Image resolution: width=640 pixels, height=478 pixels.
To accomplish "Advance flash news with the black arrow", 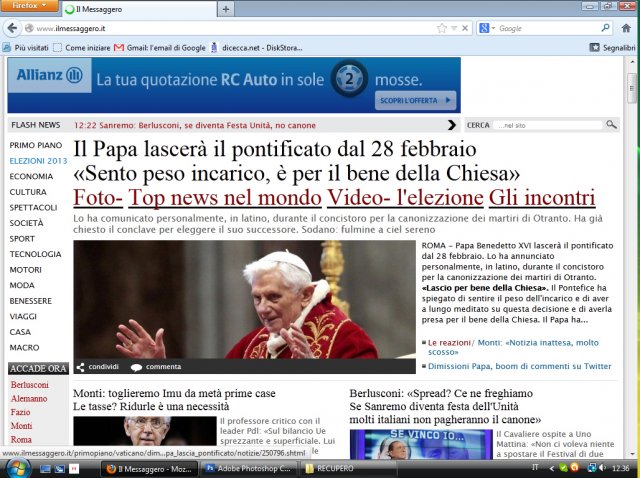I will tap(451, 125).
